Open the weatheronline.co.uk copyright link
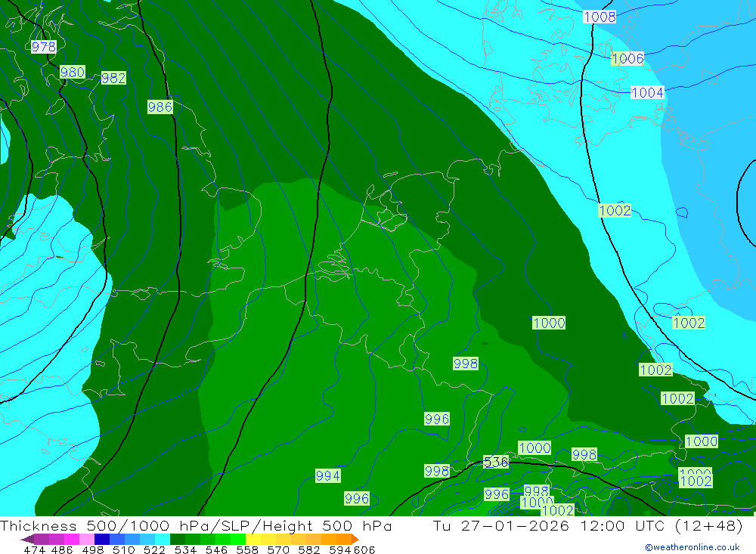Image resolution: width=756 pixels, height=554 pixels. (692, 547)
